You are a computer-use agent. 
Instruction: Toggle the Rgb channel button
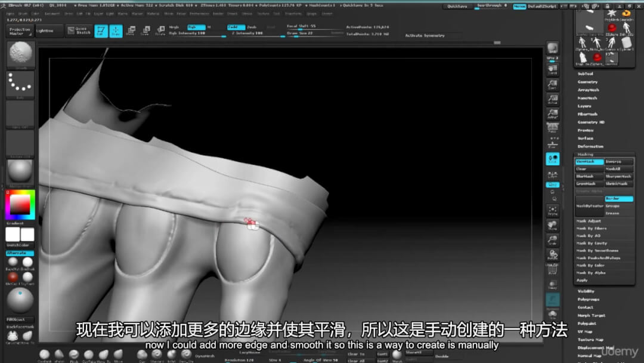pyautogui.click(x=196, y=27)
